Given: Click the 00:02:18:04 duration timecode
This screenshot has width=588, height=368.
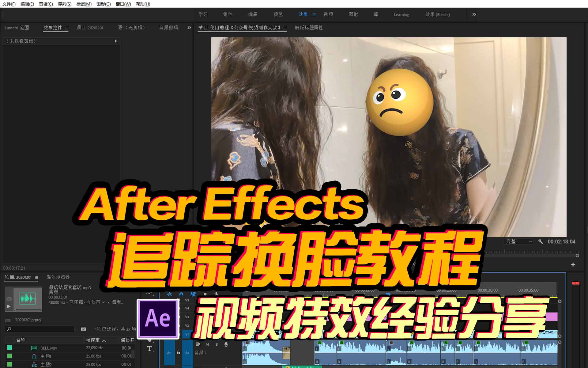Looking at the screenshot, I should tap(561, 241).
